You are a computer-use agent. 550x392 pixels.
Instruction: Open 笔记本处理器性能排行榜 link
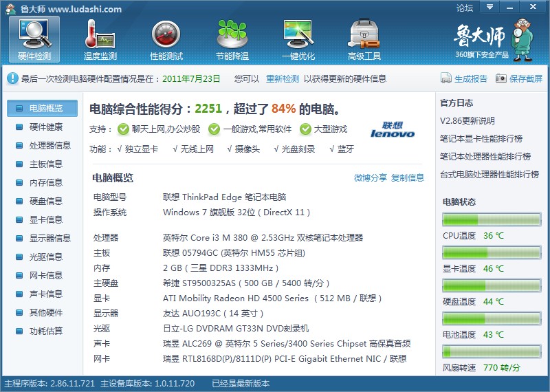(485, 157)
